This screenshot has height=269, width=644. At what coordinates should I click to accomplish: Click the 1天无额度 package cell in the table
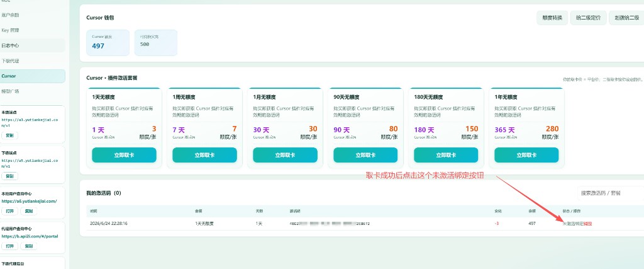[x=204, y=224]
